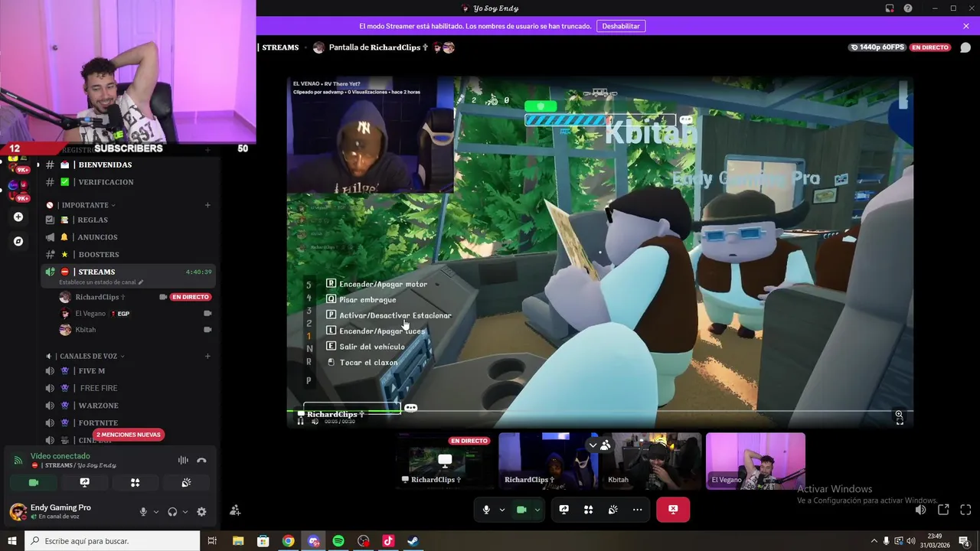Viewport: 980px width, 551px height.
Task: Turn off camera in the bottom call controls
Action: (x=521, y=510)
